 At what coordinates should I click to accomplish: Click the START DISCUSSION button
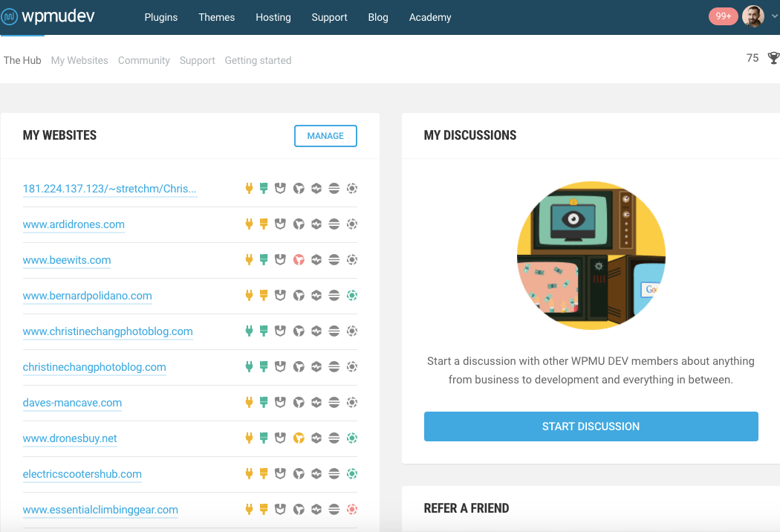[591, 426]
